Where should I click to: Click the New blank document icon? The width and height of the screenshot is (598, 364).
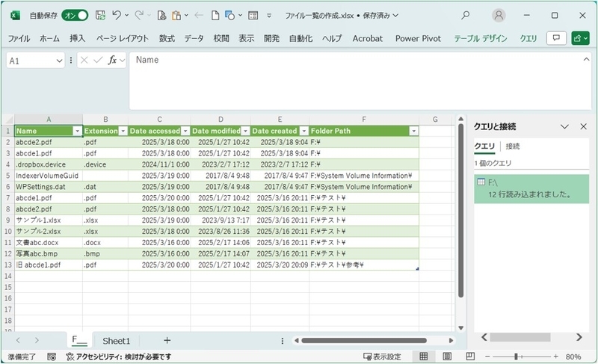(215, 15)
